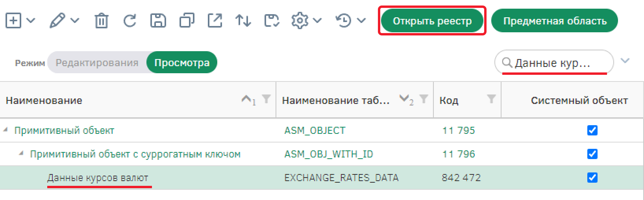The height and width of the screenshot is (200, 644).
Task: Toggle system object checkbox for EXCHANGE_RATES_DATA row
Action: [x=592, y=178]
